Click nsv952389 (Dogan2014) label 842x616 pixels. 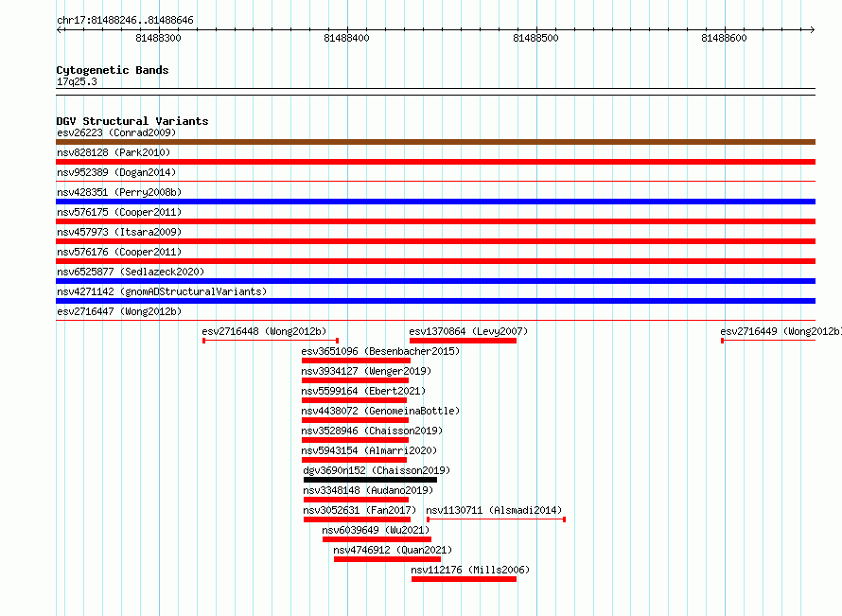116,172
